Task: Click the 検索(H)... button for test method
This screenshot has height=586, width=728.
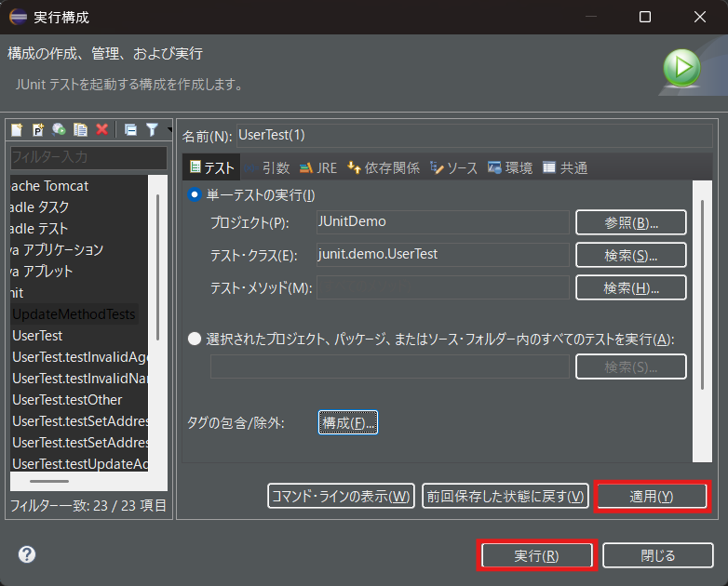Action: click(x=631, y=287)
